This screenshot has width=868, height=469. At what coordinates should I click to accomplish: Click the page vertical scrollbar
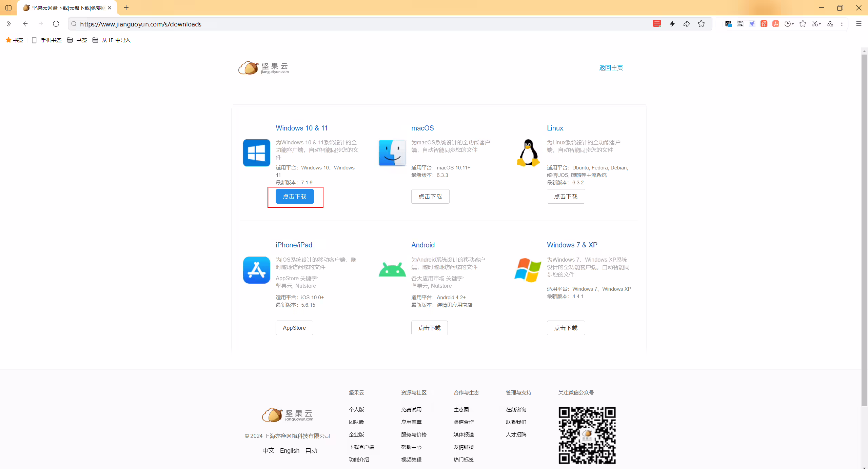(864, 230)
